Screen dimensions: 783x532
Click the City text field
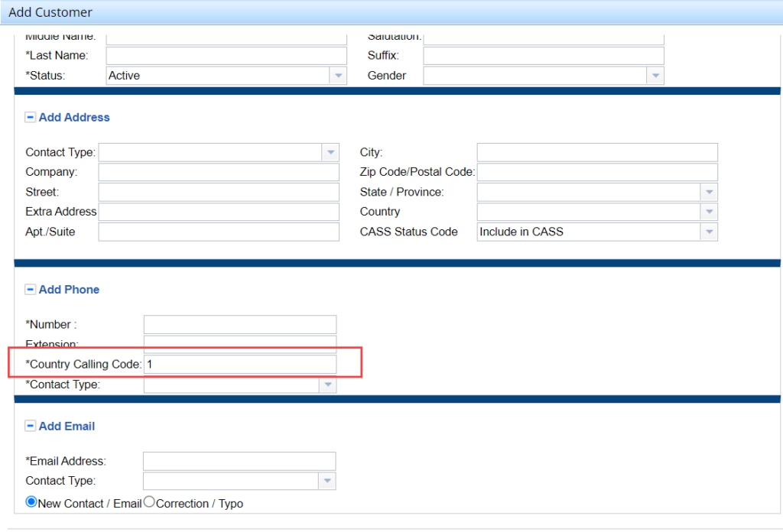597,152
